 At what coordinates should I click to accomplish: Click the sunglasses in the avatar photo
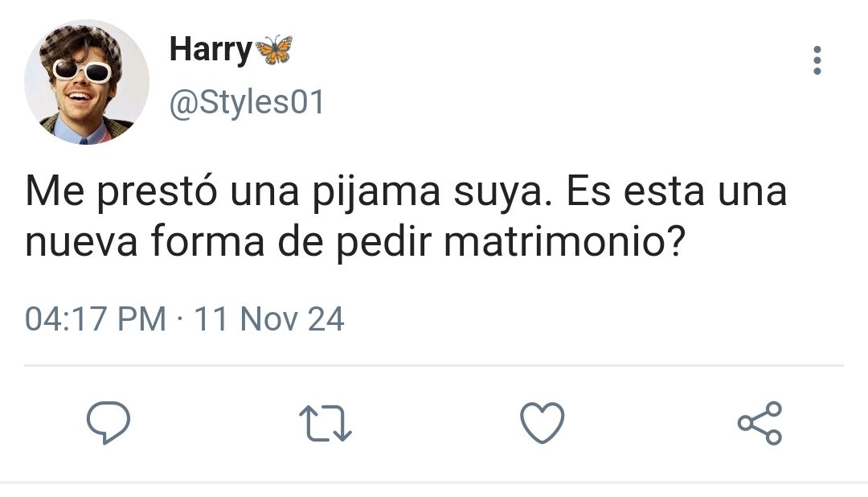[82, 71]
